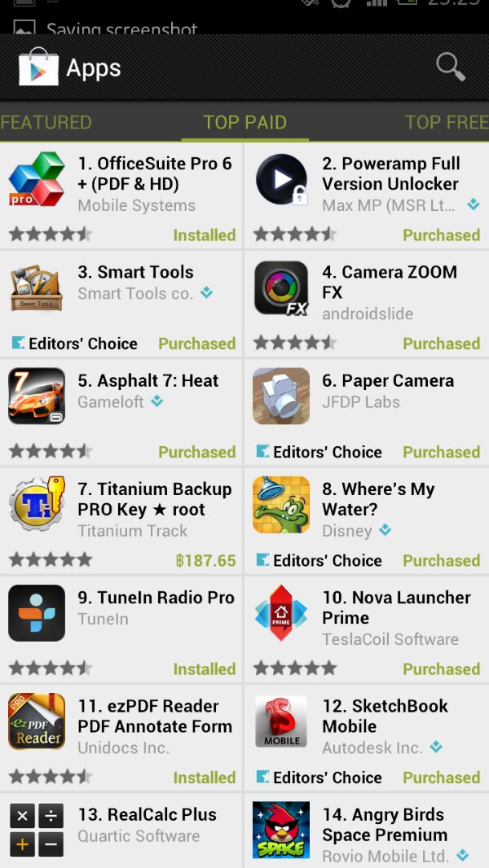Switch to the TOP FREE tab
Viewport: 489px width, 868px height.
click(x=447, y=122)
